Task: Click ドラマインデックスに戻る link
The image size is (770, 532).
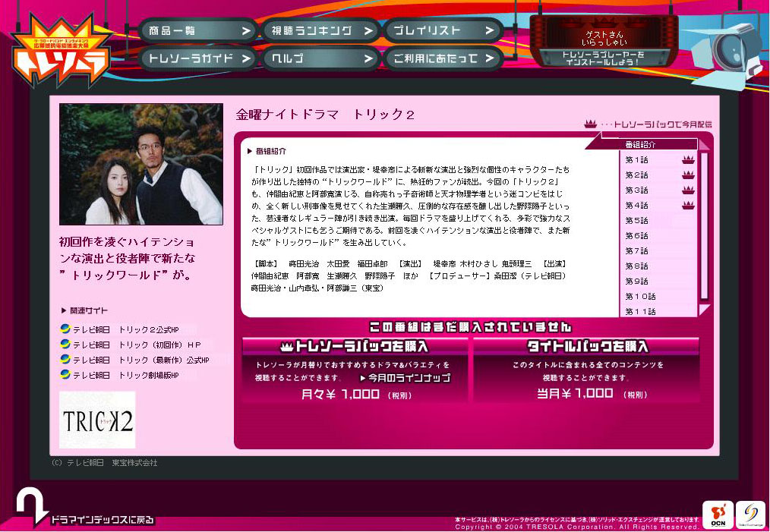Action: coord(103,520)
